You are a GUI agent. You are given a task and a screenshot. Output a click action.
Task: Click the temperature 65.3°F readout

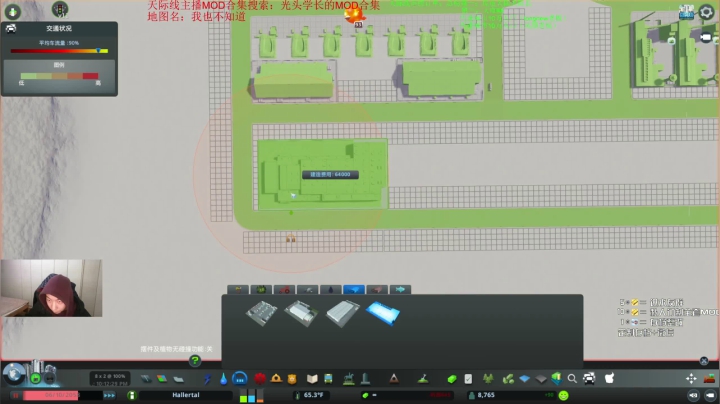(x=311, y=395)
